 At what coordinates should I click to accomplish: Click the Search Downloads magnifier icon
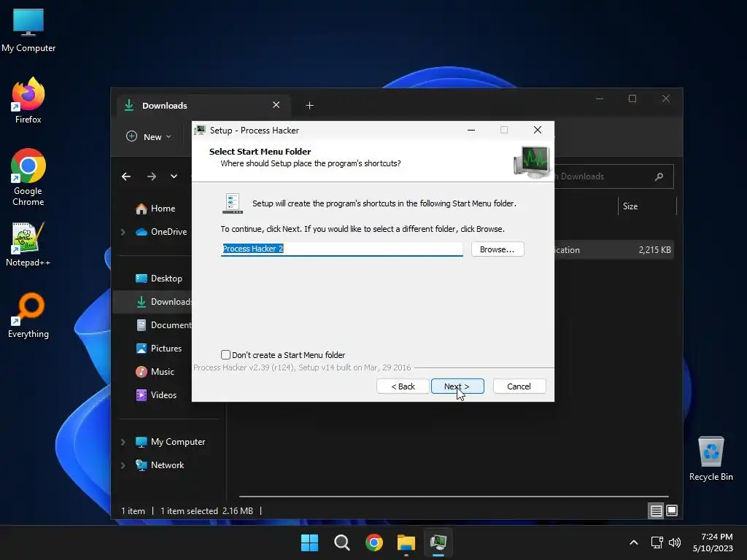coord(659,176)
